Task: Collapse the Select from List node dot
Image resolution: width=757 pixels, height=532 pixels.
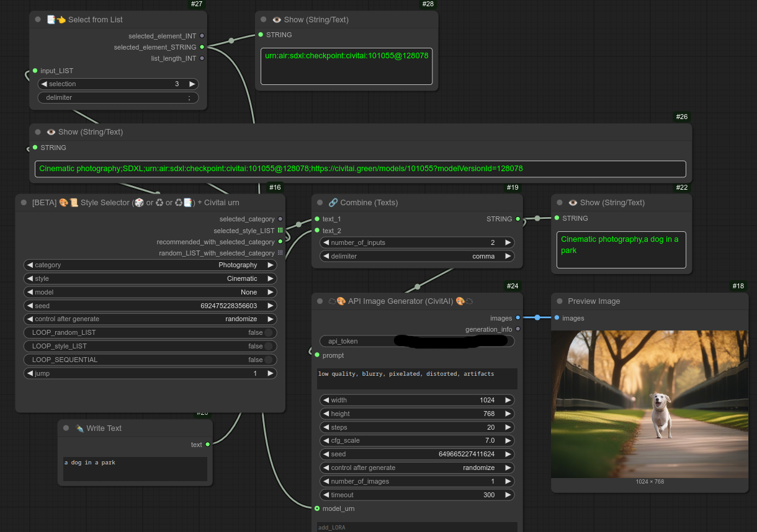Action: pos(38,20)
